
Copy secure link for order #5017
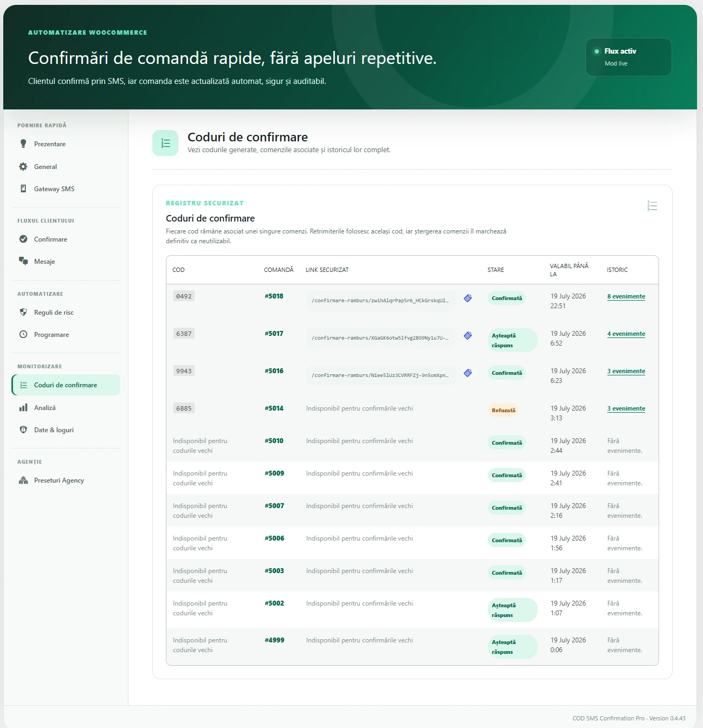pyautogui.click(x=468, y=336)
